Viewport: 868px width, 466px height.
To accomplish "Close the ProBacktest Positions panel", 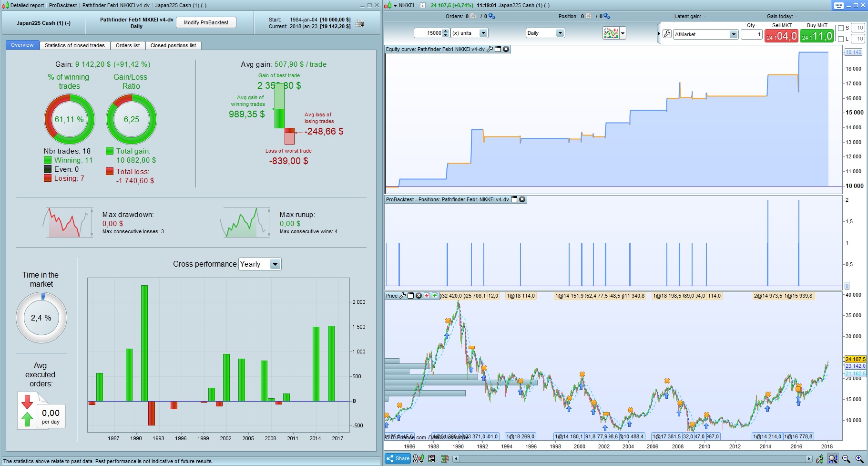I will coord(522,199).
